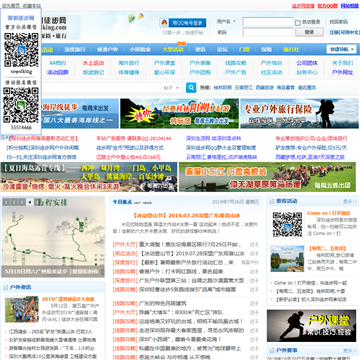This screenshot has height=360, width=360.
Task: Open the 线路攻略 sub-menu link
Action: pos(236,63)
